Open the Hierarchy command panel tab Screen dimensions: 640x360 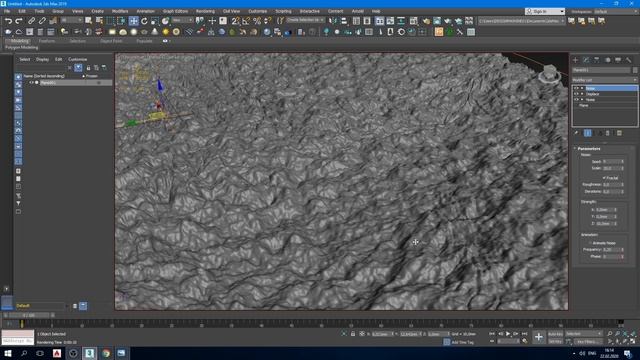tap(597, 60)
